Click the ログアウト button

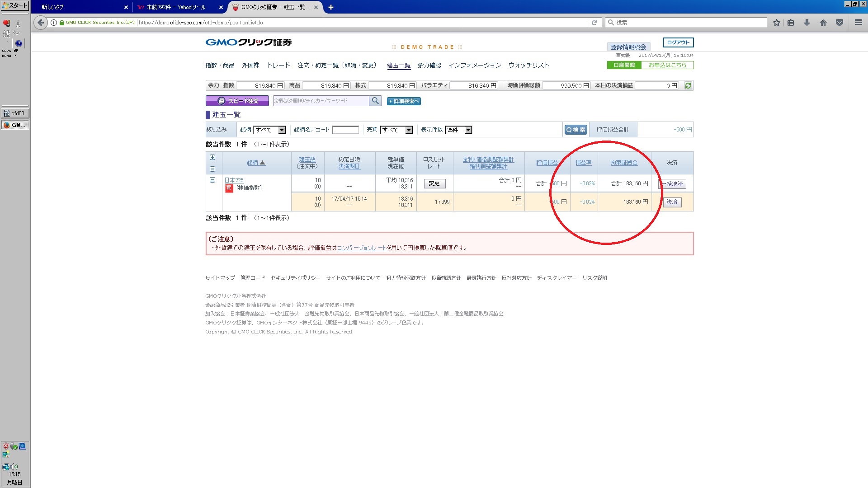click(678, 42)
